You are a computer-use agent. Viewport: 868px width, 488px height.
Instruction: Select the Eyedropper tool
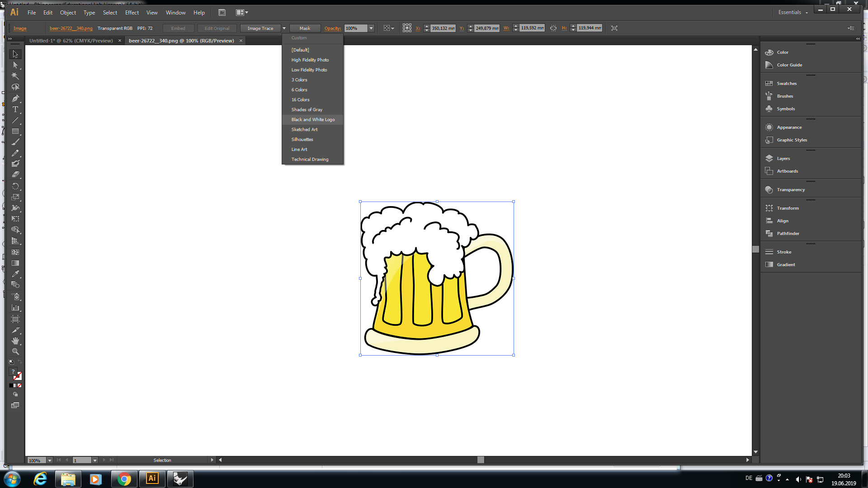[x=15, y=274]
